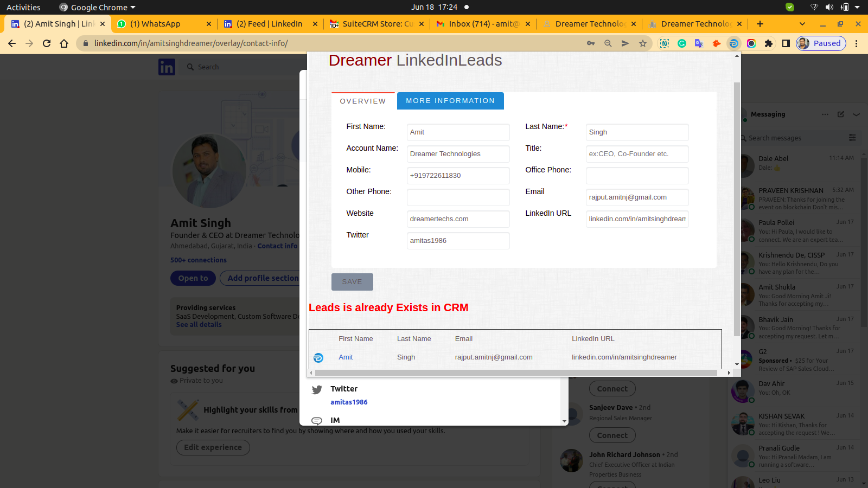
Task: Open the Google Chrome app menu
Action: [x=98, y=7]
